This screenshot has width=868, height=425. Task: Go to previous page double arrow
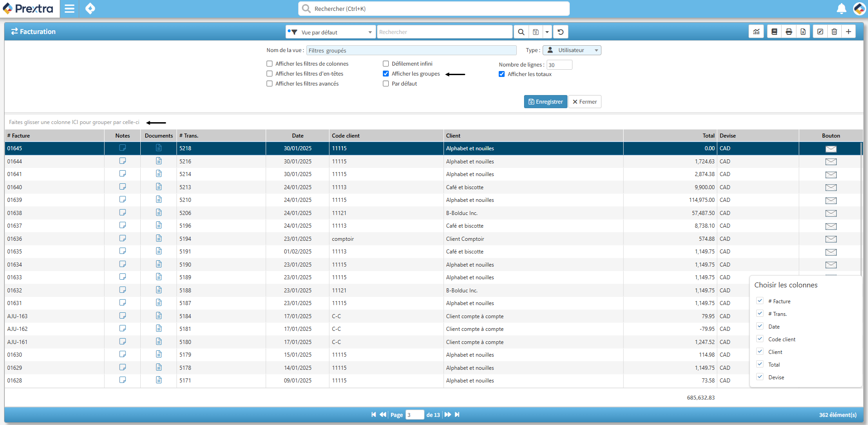(x=383, y=415)
